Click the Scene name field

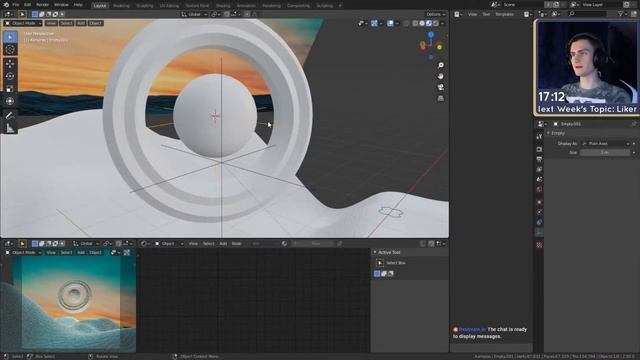pos(522,4)
